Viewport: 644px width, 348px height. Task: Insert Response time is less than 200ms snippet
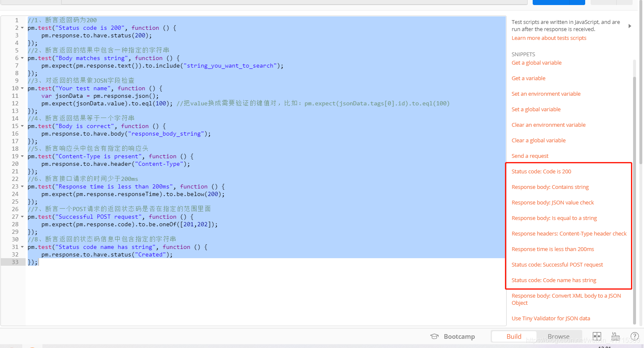(553, 249)
